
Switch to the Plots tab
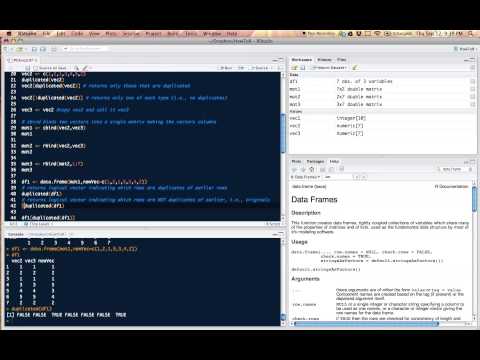296,161
